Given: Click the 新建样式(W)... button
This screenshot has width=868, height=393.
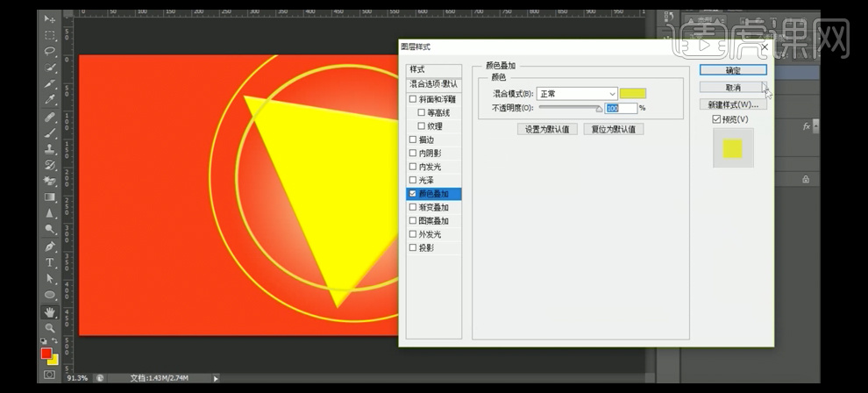Looking at the screenshot, I should [x=733, y=104].
